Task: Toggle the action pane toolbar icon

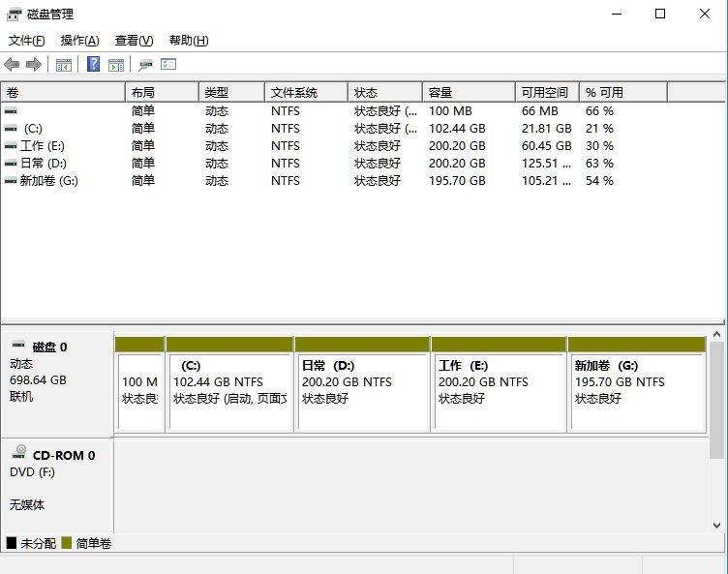Action: point(116,65)
